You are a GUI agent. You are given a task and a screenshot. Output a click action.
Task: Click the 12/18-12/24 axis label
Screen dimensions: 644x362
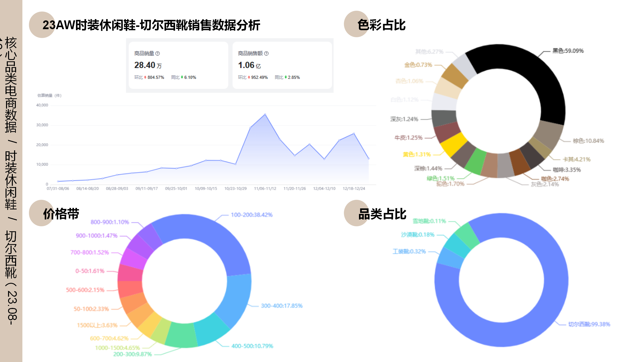pyautogui.click(x=354, y=189)
